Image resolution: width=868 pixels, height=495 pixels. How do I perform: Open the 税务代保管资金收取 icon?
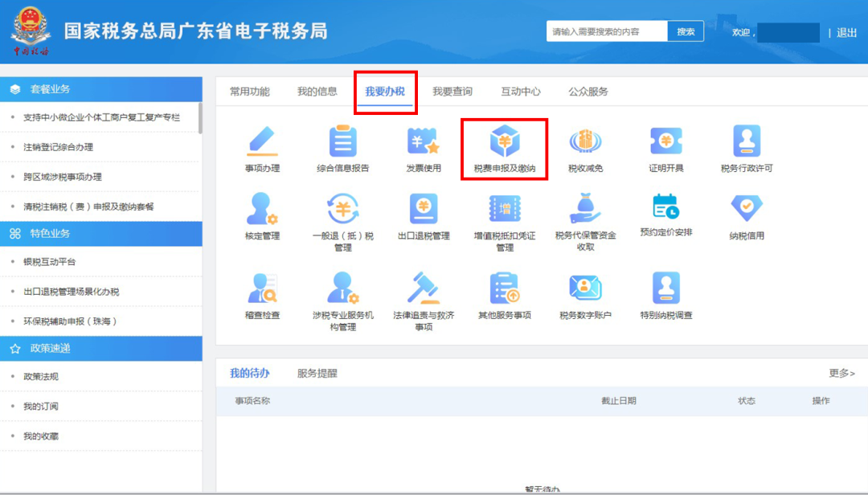click(585, 209)
